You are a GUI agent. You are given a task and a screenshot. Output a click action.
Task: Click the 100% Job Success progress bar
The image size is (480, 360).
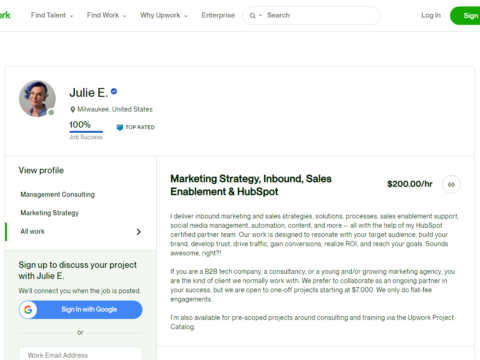[86, 132]
